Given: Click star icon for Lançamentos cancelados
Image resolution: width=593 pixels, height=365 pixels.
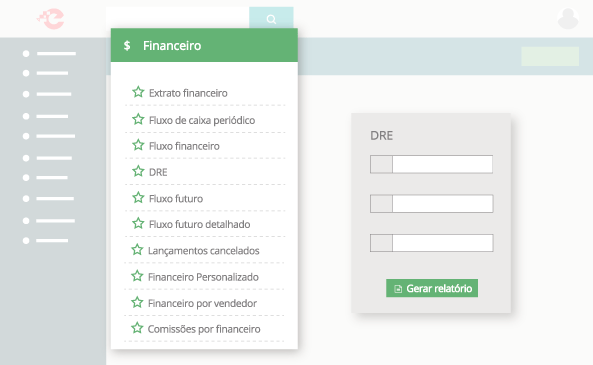Looking at the screenshot, I should [137, 250].
